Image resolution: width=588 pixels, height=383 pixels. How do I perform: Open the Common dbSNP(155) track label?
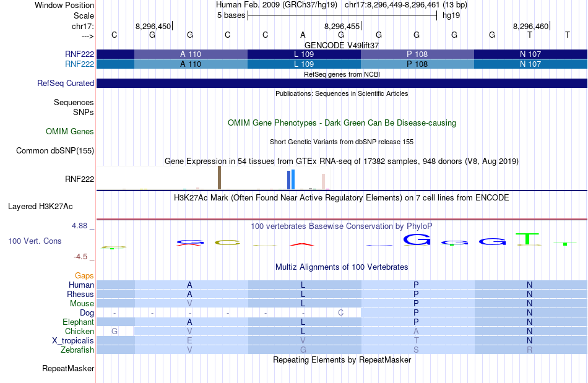coord(55,150)
